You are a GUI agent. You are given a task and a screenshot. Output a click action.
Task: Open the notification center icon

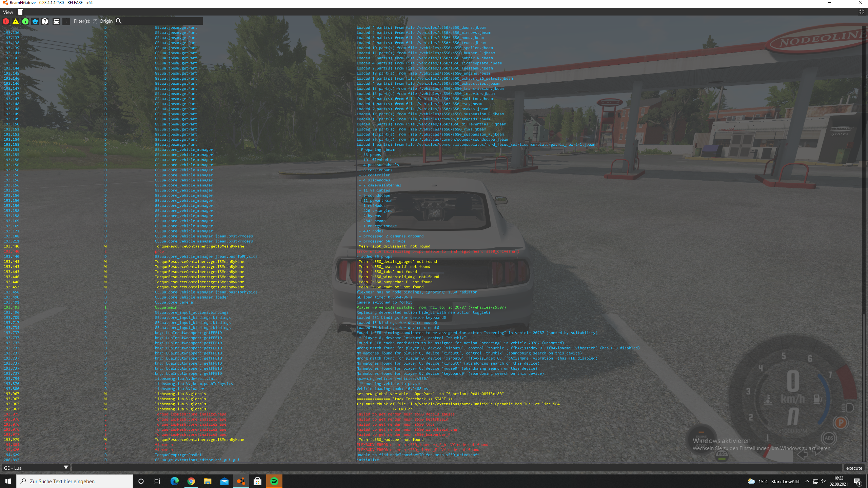pyautogui.click(x=858, y=482)
